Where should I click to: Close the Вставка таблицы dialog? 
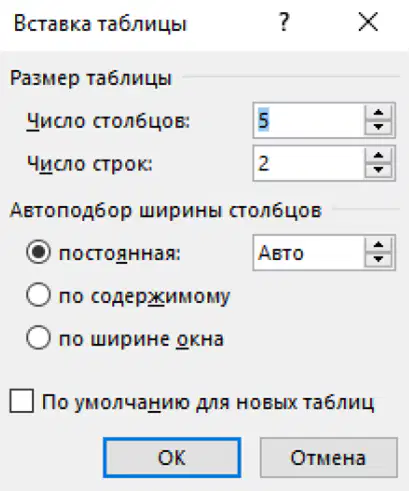click(368, 22)
